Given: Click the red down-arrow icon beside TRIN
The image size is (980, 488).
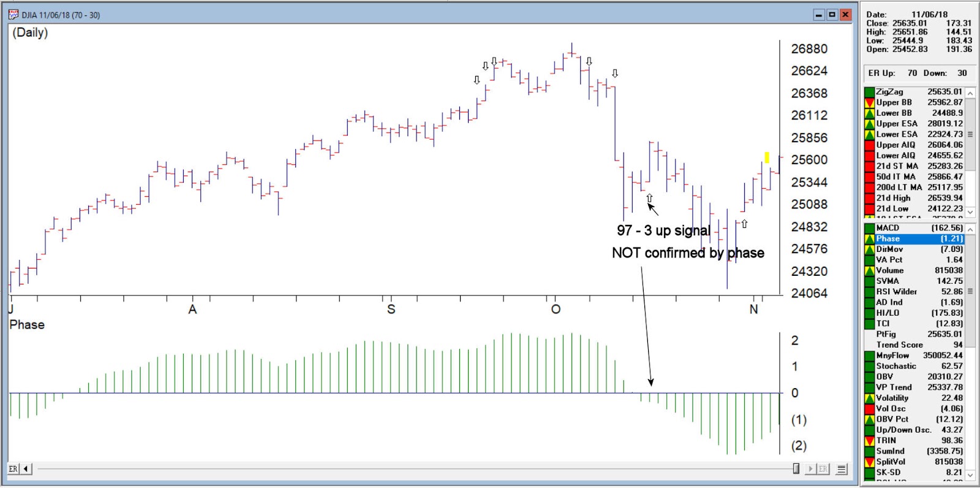Looking at the screenshot, I should [x=869, y=440].
